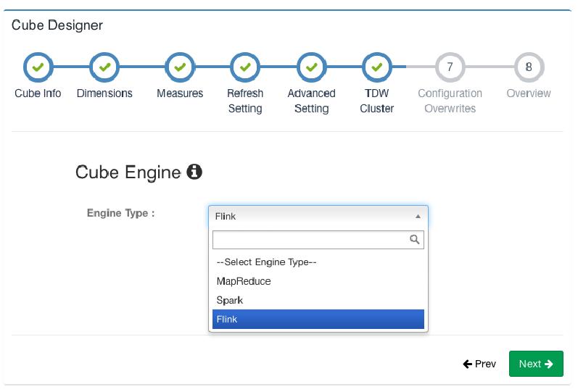Click the search magnifier icon in dropdown

click(415, 240)
